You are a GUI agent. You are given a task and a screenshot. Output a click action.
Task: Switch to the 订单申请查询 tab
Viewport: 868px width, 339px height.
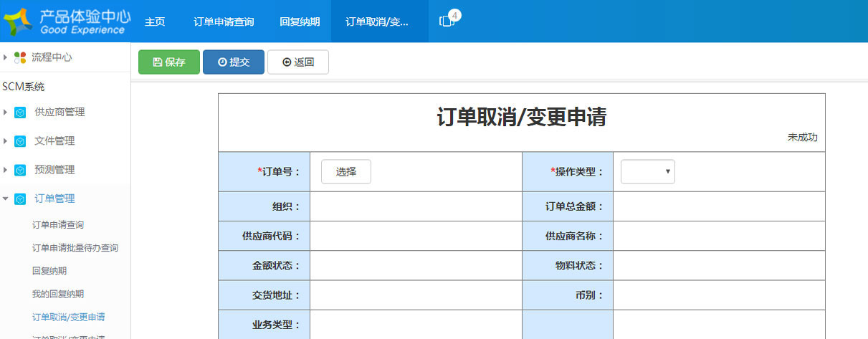[224, 22]
